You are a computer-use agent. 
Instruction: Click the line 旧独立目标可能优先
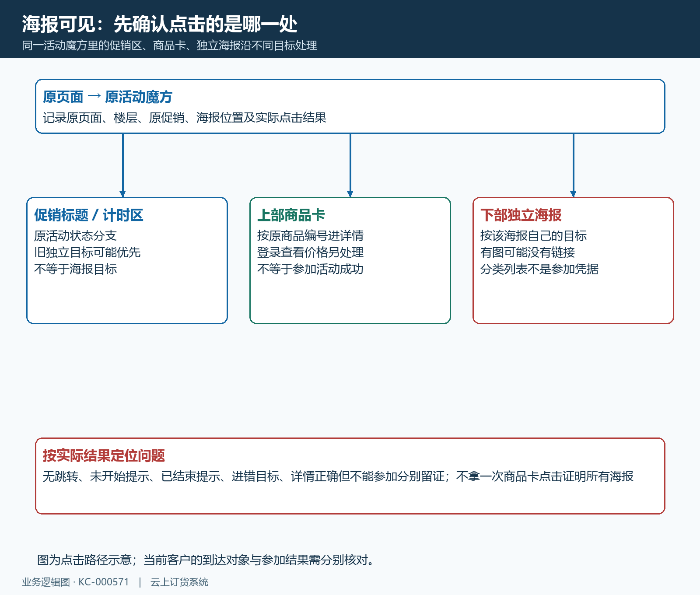(x=87, y=252)
